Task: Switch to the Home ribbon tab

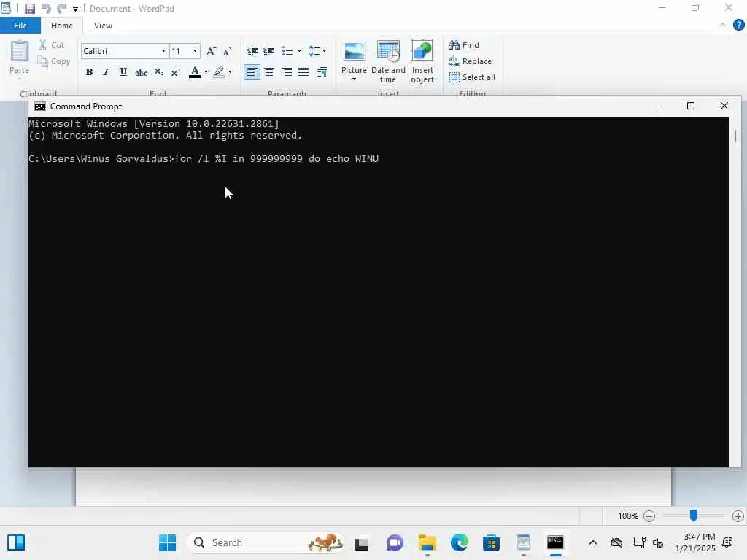Action: click(x=62, y=26)
